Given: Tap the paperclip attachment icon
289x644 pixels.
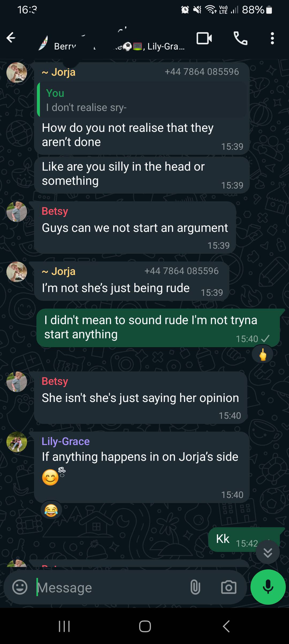Looking at the screenshot, I should click(195, 587).
